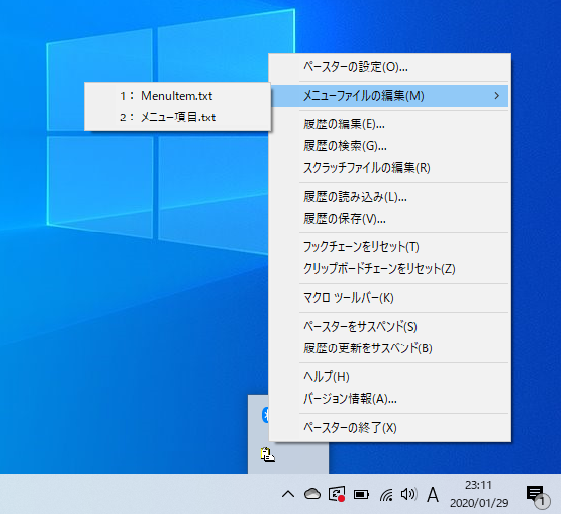561x517 pixels.
Task: Select フックチェーンをリセット(T) entry
Action: click(x=389, y=247)
